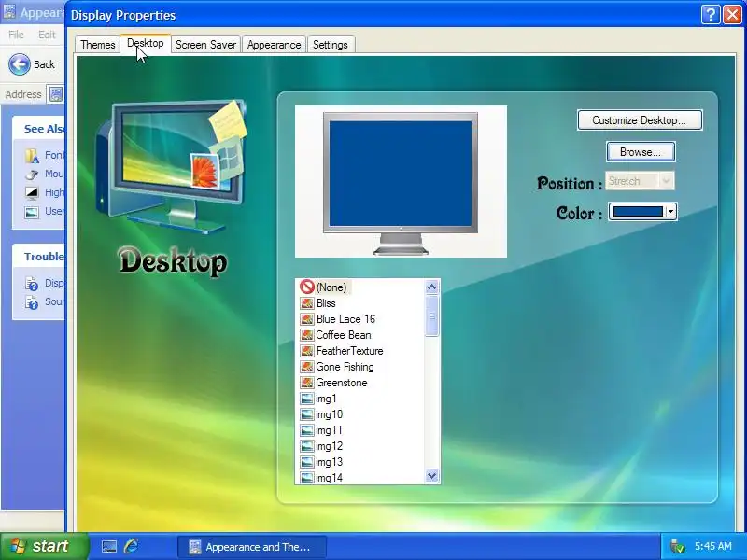Click the Blue Lace 16 picture icon
Image resolution: width=747 pixels, height=560 pixels.
click(307, 319)
